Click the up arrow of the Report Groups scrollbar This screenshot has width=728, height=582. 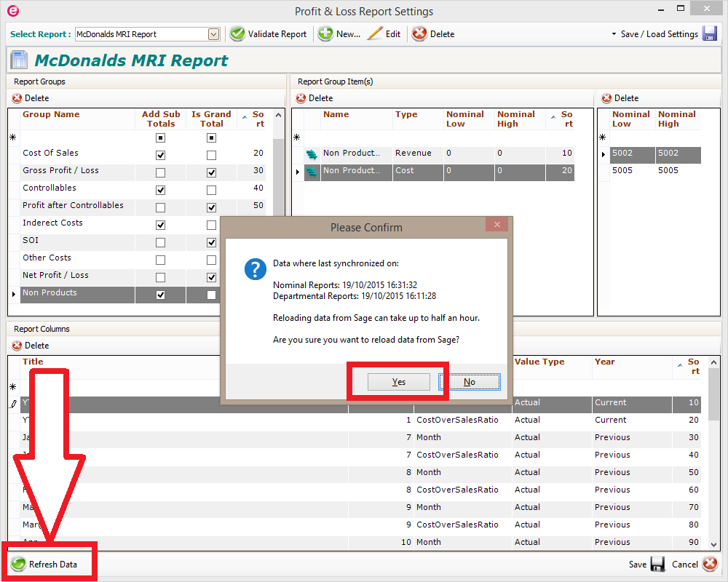pos(278,115)
